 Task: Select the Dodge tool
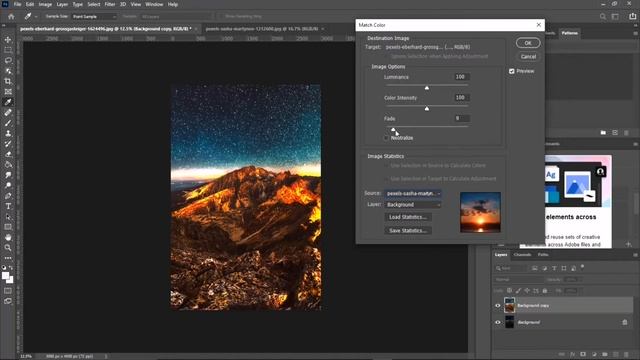8,185
